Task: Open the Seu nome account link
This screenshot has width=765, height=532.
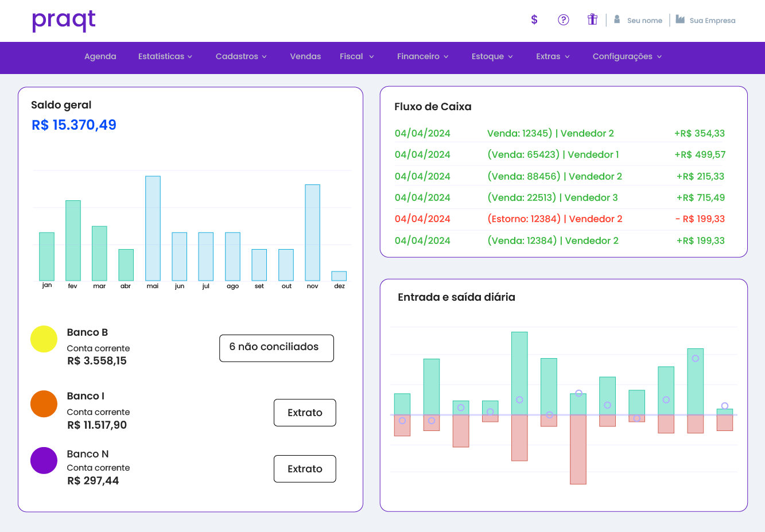Action: (x=644, y=21)
